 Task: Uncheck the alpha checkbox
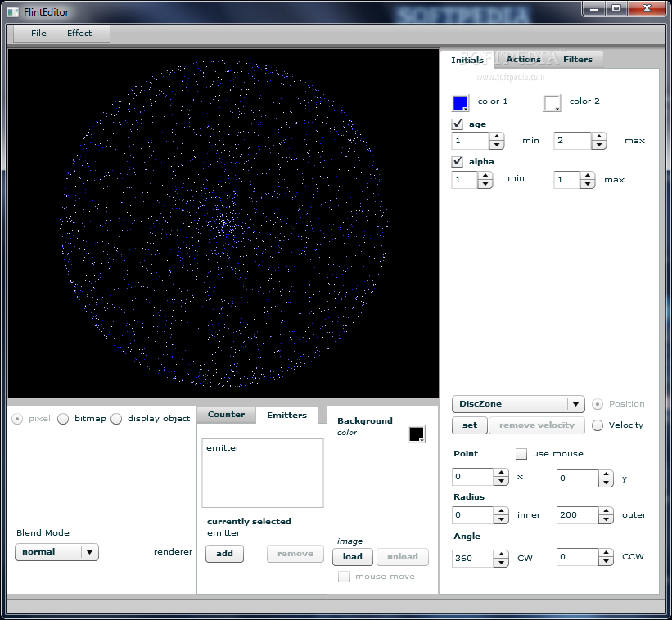[x=458, y=161]
